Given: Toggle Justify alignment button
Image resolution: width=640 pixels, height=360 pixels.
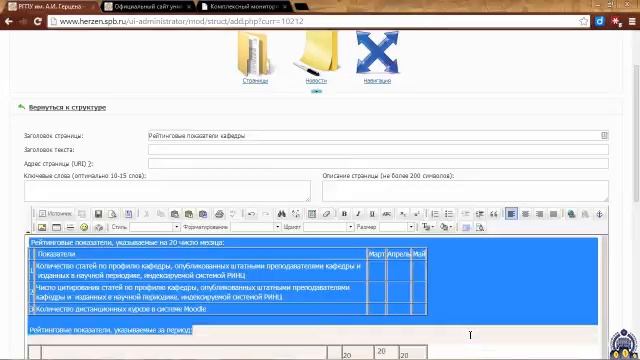Looking at the screenshot, I should 553,214.
